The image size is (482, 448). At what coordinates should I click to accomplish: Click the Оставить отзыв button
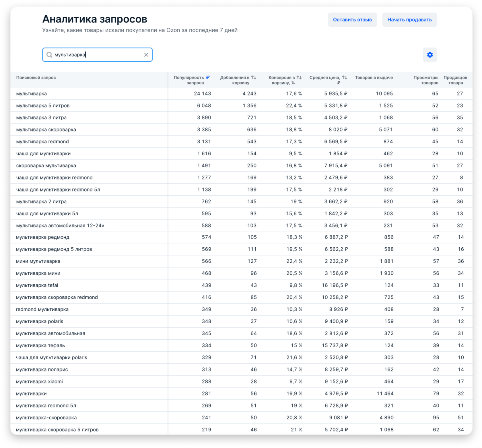352,20
